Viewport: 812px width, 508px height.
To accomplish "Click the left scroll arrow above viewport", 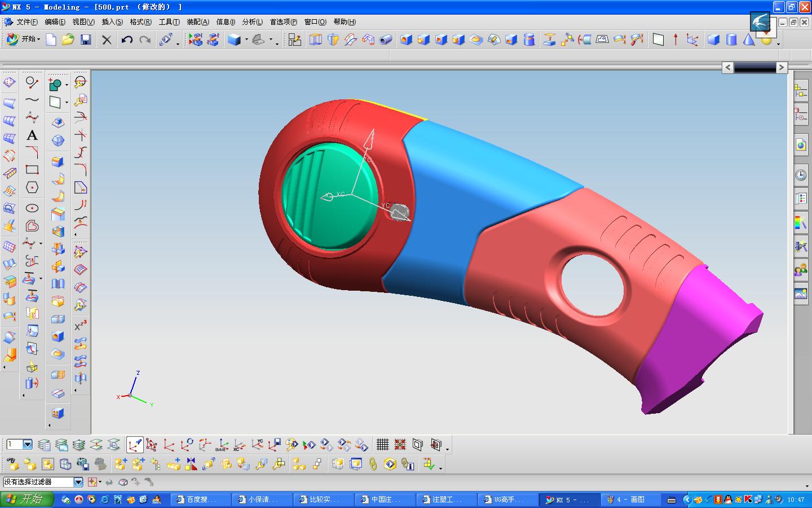I will [728, 67].
